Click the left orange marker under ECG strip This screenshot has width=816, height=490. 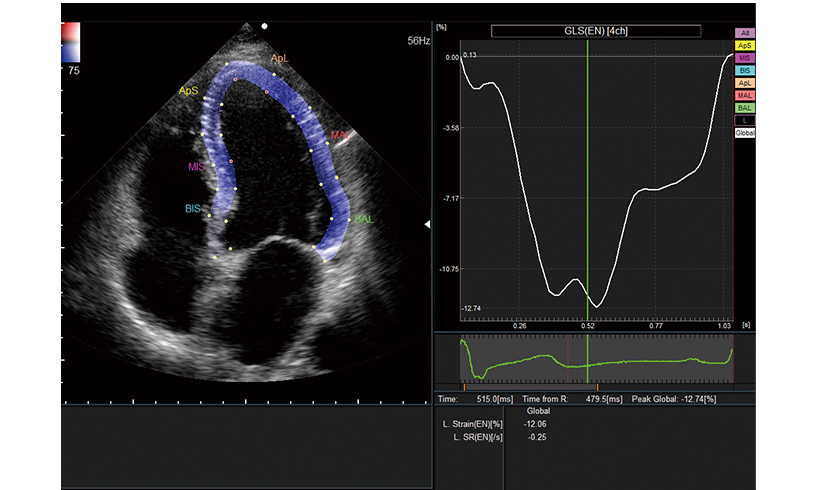pyautogui.click(x=464, y=385)
